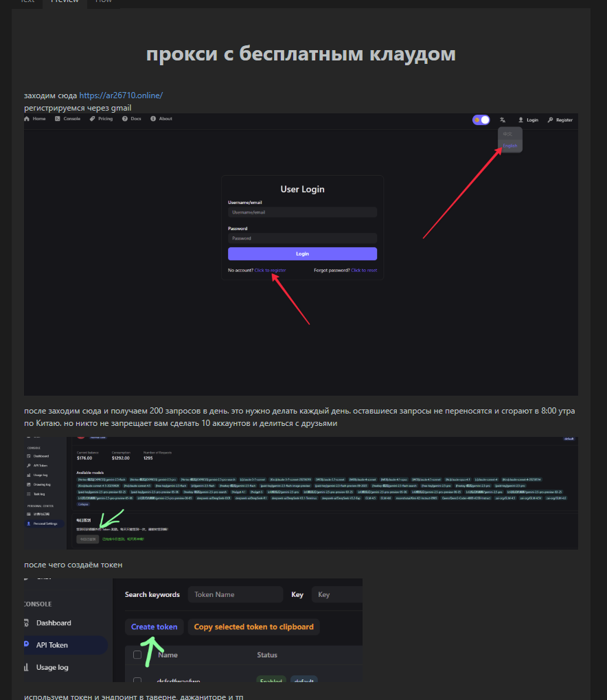Click the Login user icon
Image resolution: width=607 pixels, height=700 pixels.
520,120
